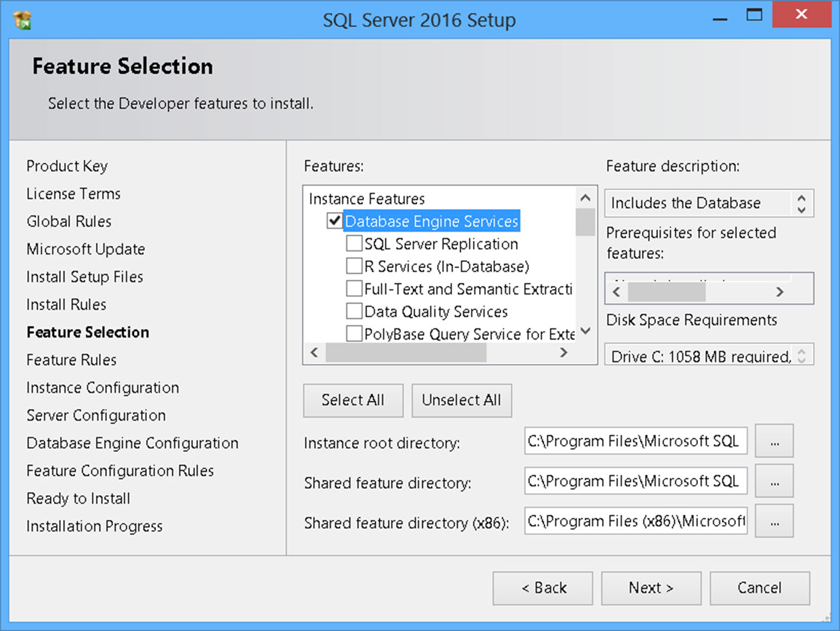Enable R Services (In-Database) feature

click(x=354, y=266)
